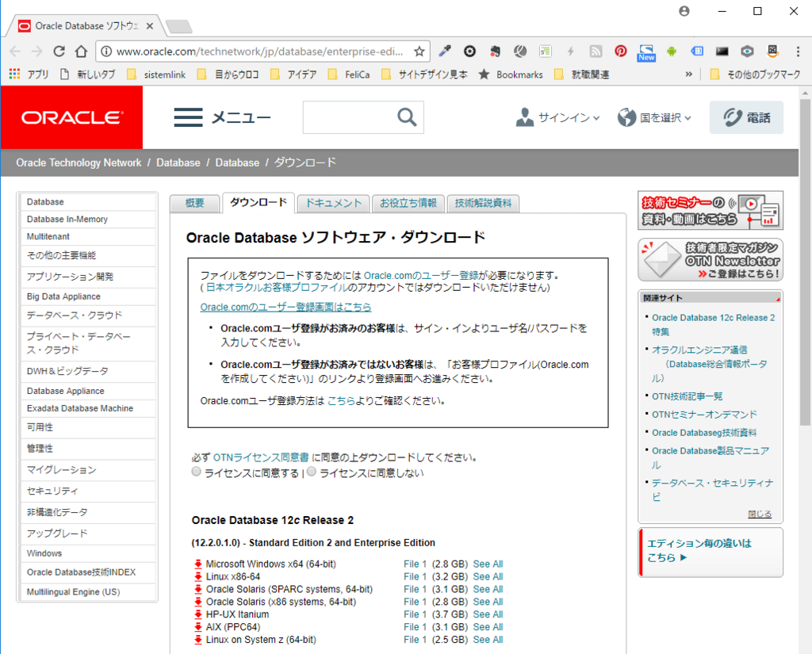Click the 電話 button
The width and height of the screenshot is (812, 654).
click(x=745, y=117)
